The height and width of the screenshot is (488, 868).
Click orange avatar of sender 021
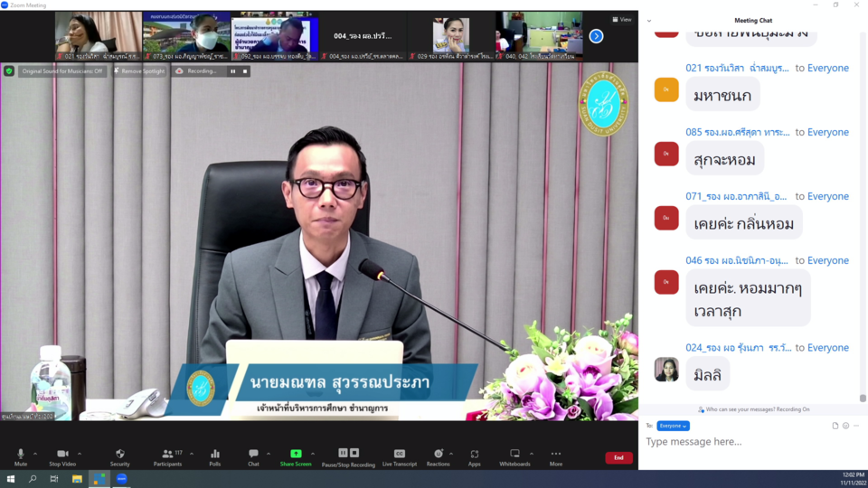666,89
